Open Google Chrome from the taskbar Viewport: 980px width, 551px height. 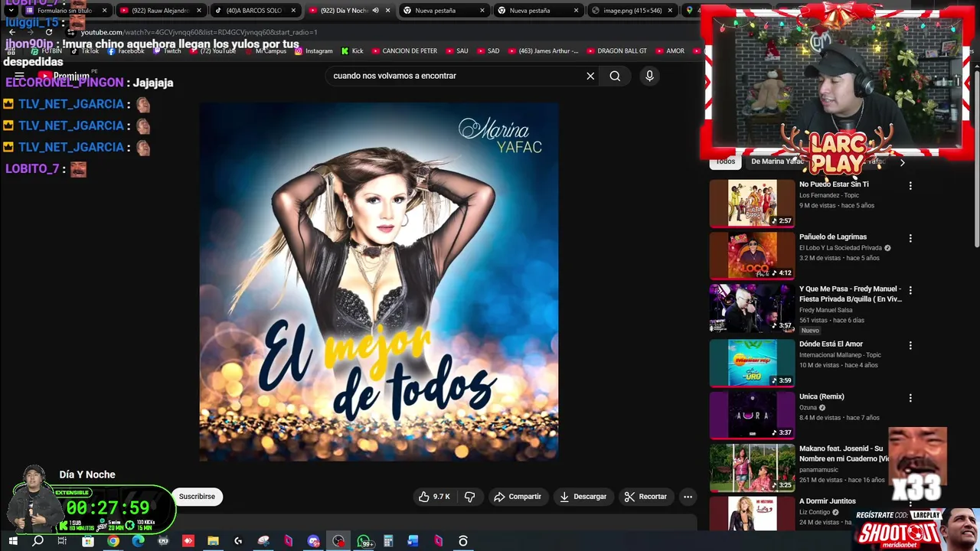(x=113, y=541)
